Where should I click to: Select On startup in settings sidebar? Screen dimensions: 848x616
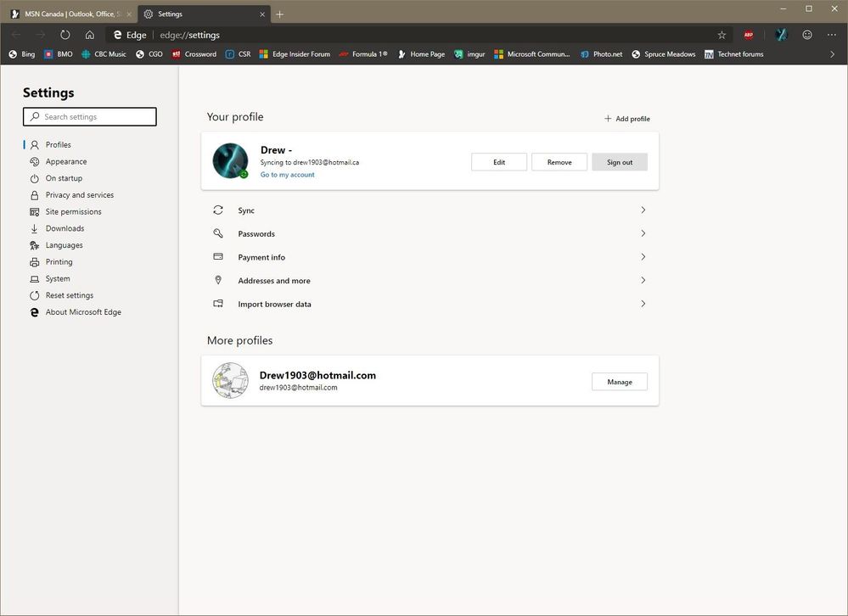(56, 178)
